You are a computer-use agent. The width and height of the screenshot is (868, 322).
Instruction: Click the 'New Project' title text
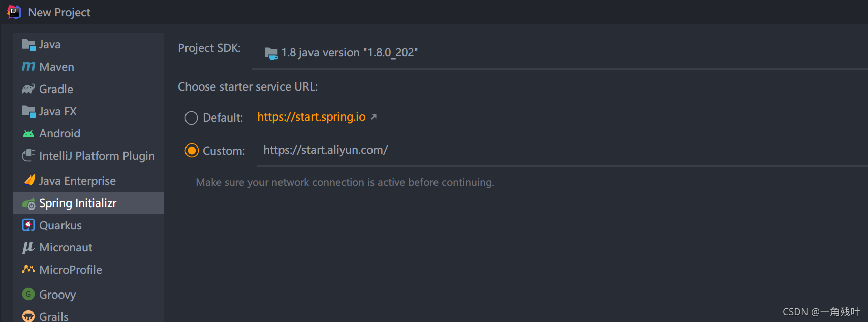coord(59,13)
